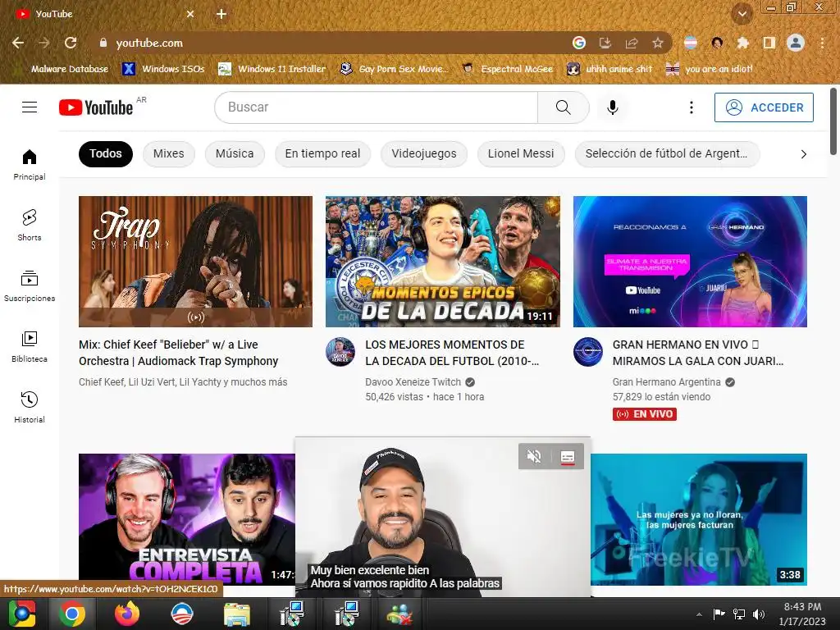
Task: Open Davoo Xeneize Twitch channel avatar
Action: (340, 352)
